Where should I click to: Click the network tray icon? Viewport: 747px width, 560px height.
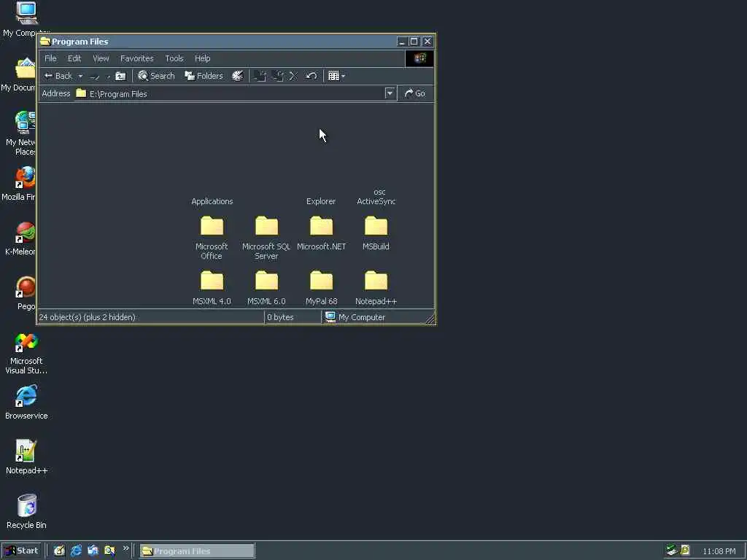tap(671, 550)
